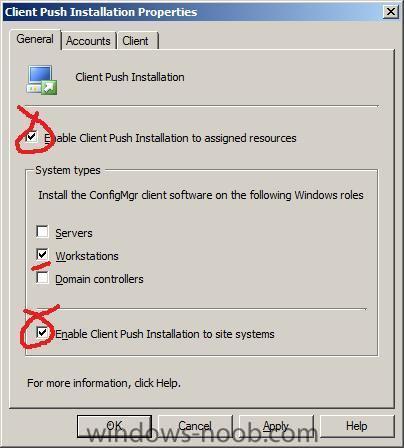Click the Cancel button
Image resolution: width=404 pixels, height=448 pixels.
tap(195, 426)
